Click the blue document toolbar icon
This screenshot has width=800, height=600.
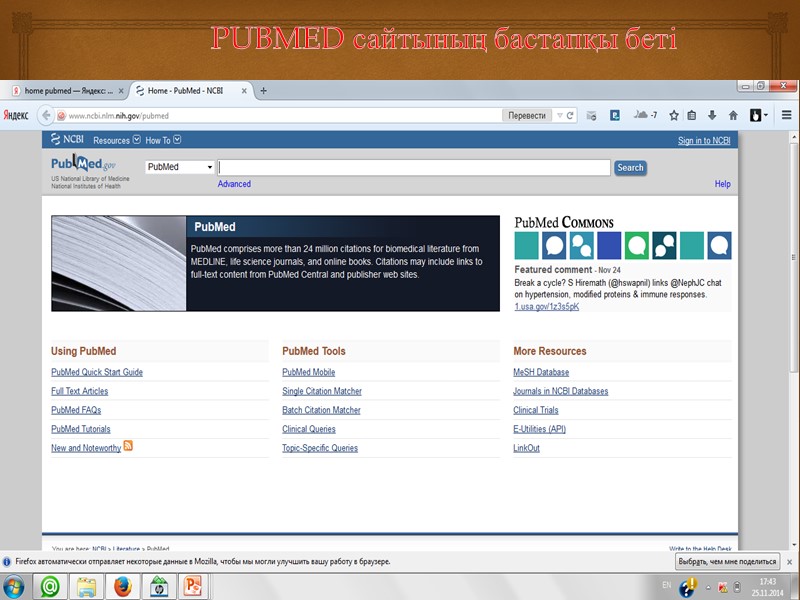(615, 115)
